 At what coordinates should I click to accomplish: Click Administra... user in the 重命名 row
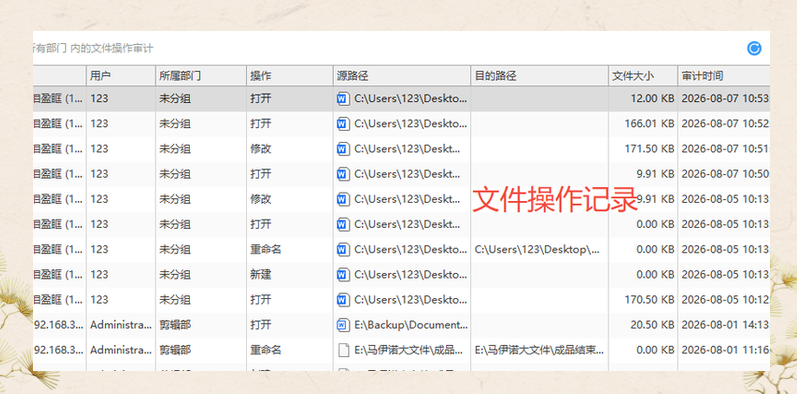pyautogui.click(x=121, y=350)
